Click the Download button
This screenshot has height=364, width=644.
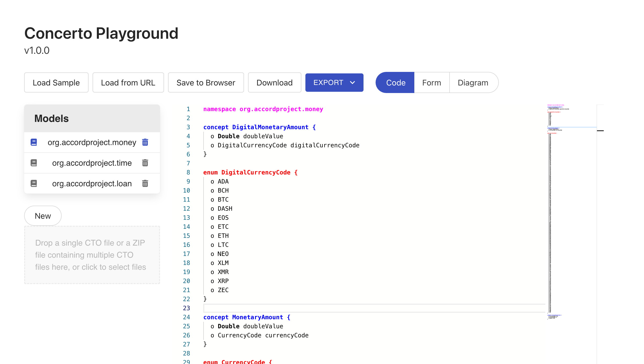click(x=274, y=83)
